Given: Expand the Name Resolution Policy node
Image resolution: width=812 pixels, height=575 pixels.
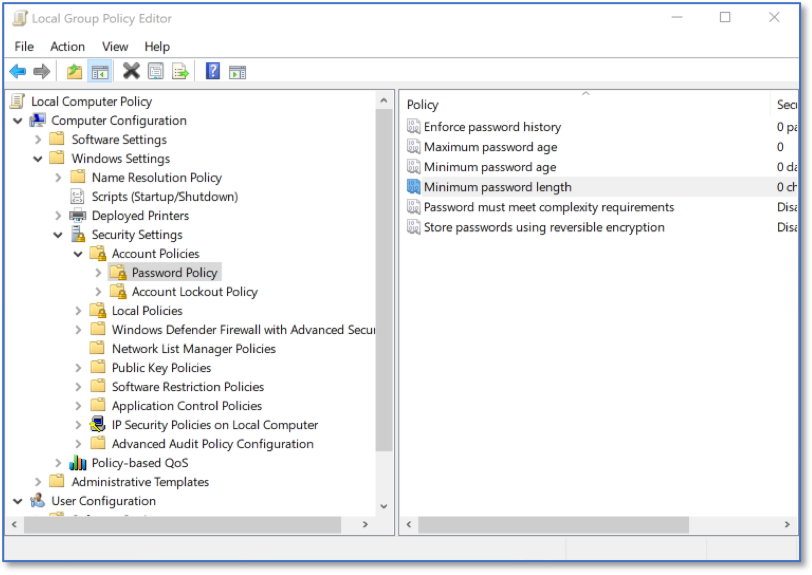Looking at the screenshot, I should 58,178.
